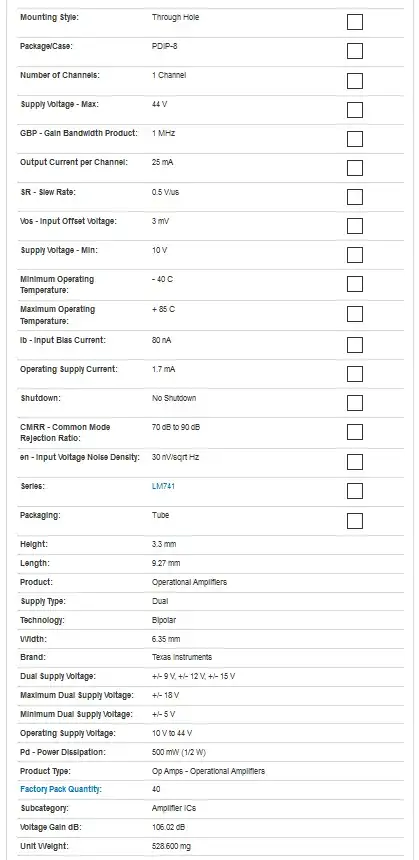Select the CMRR Rejection Ratio checkbox
Image resolution: width=419 pixels, height=860 pixels.
(355, 432)
